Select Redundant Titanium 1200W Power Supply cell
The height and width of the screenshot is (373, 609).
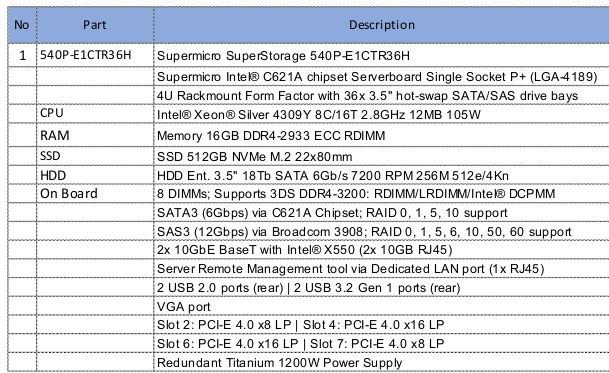[381, 363]
